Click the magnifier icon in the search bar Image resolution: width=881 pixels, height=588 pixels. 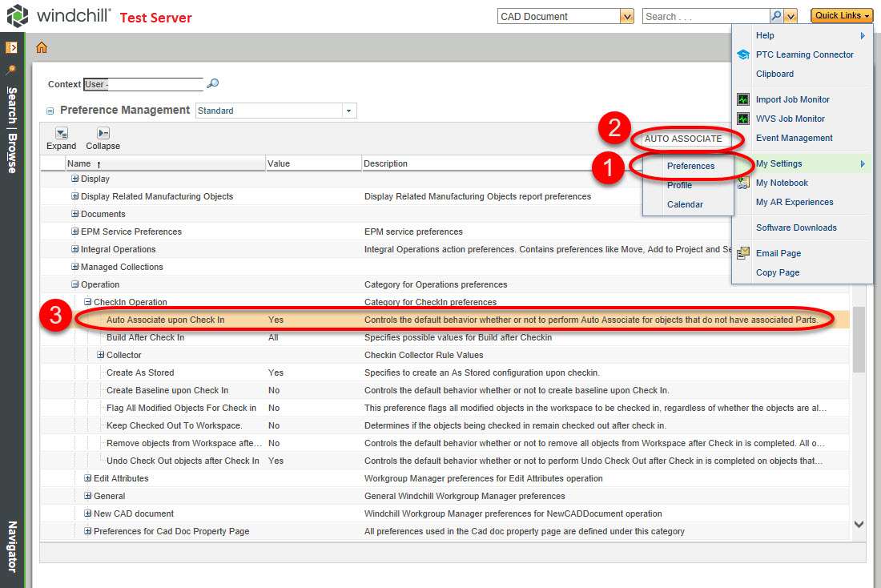778,15
